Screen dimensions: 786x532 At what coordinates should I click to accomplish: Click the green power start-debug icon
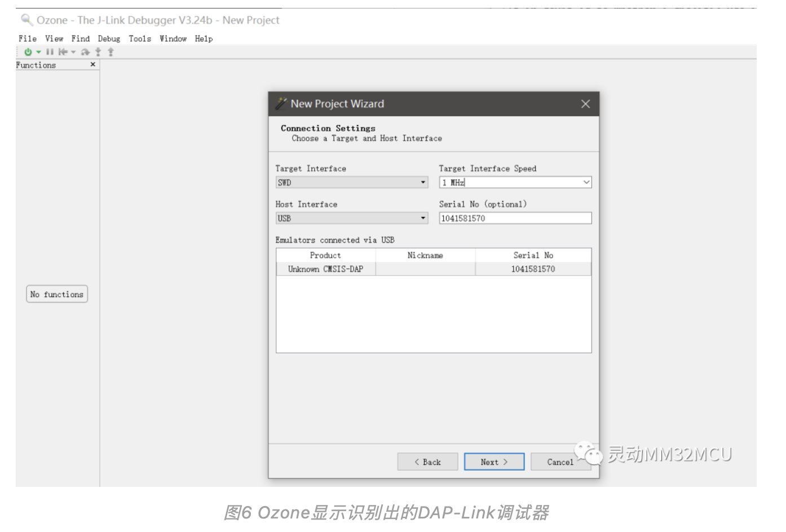click(x=28, y=52)
